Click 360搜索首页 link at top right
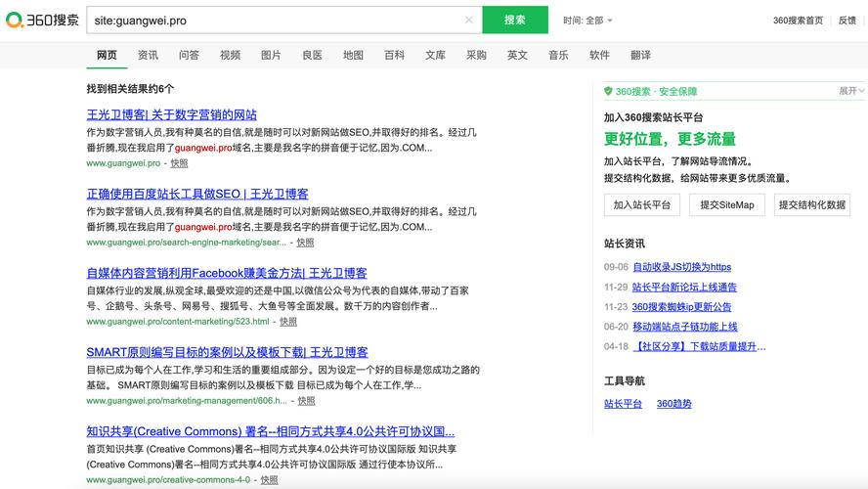 click(x=798, y=21)
